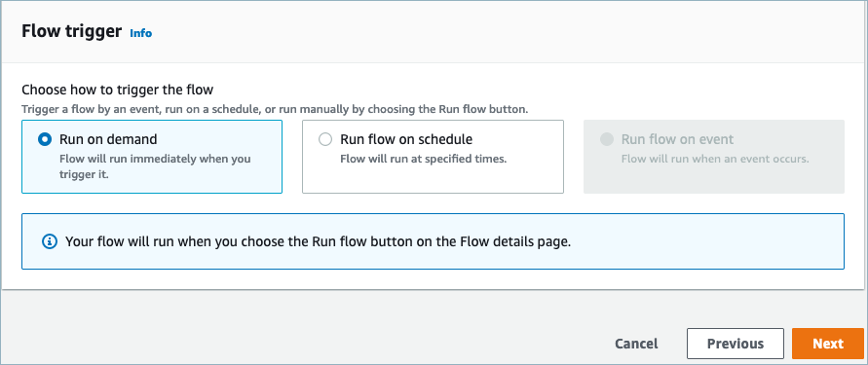Image resolution: width=868 pixels, height=365 pixels.
Task: Click 'Flow will run when an event occurs.' text
Action: 715,159
